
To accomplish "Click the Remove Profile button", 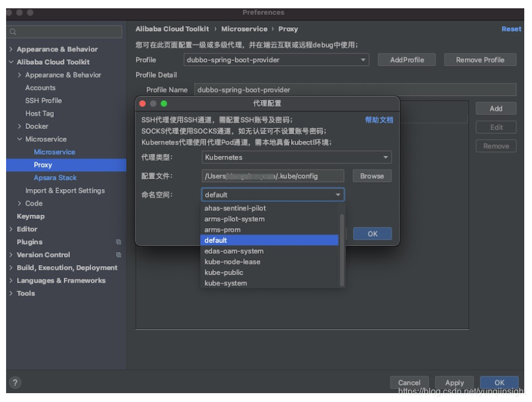I will 480,60.
